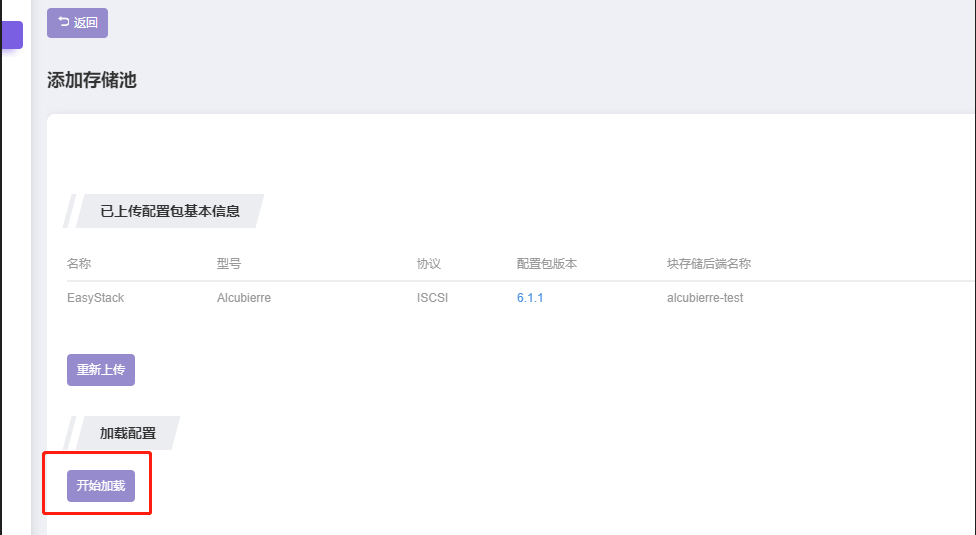Viewport: 976px width, 535px height.
Task: Click the 配置包版本 column header
Action: click(x=547, y=264)
